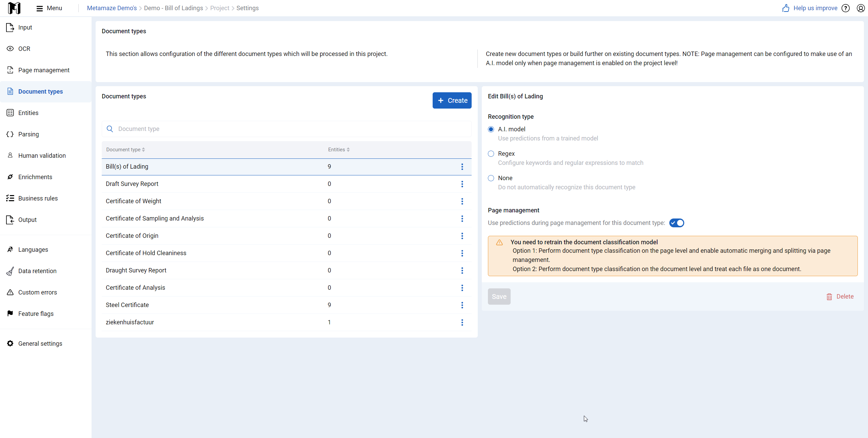The width and height of the screenshot is (868, 438).
Task: Delete the Bill(s) of Lading type
Action: coord(840,297)
